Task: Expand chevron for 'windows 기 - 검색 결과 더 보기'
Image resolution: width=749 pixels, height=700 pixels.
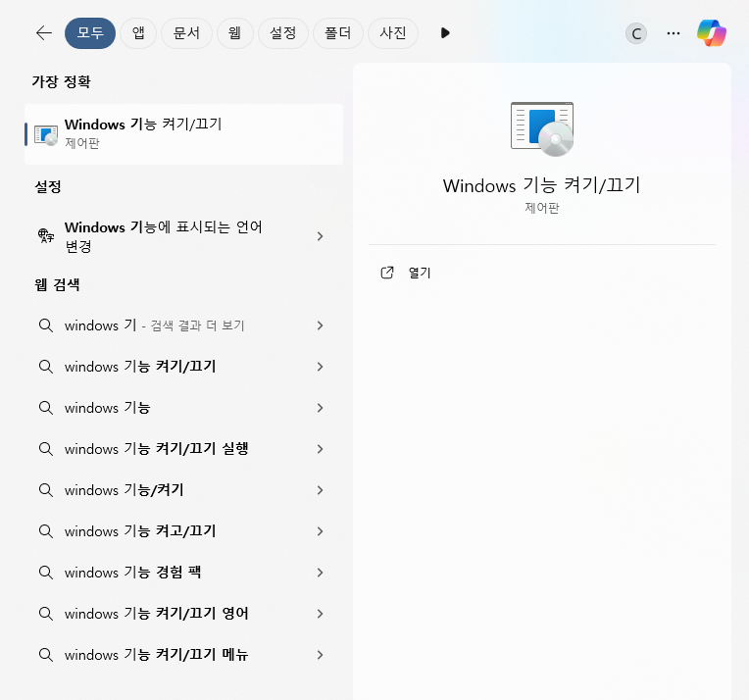Action: point(320,325)
